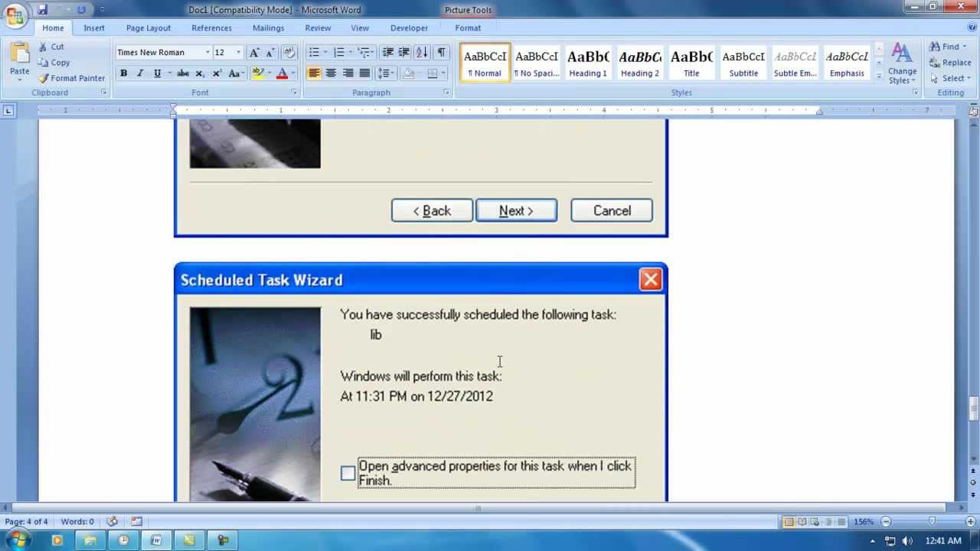Open Windows Media Player from taskbar

[57, 540]
